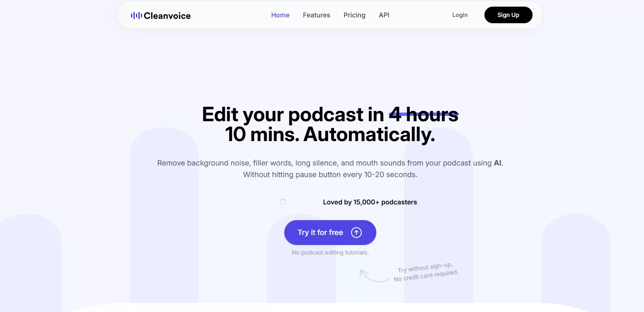644x312 pixels.
Task: Select API in the top navigation
Action: click(x=384, y=15)
